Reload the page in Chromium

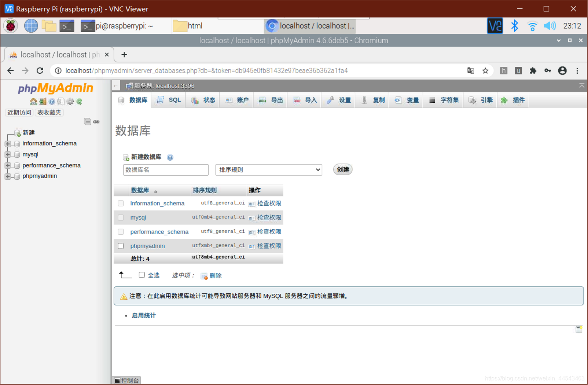tap(40, 71)
